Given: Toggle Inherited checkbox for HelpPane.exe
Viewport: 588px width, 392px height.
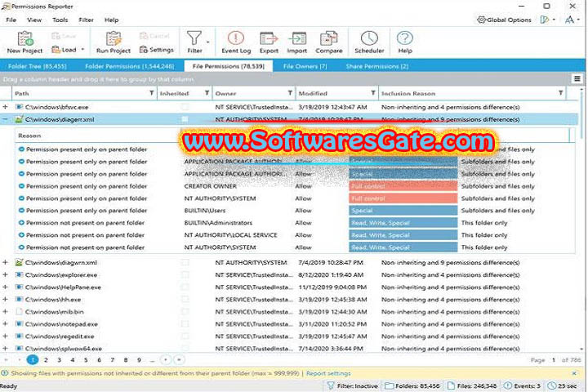Looking at the screenshot, I should point(185,287).
